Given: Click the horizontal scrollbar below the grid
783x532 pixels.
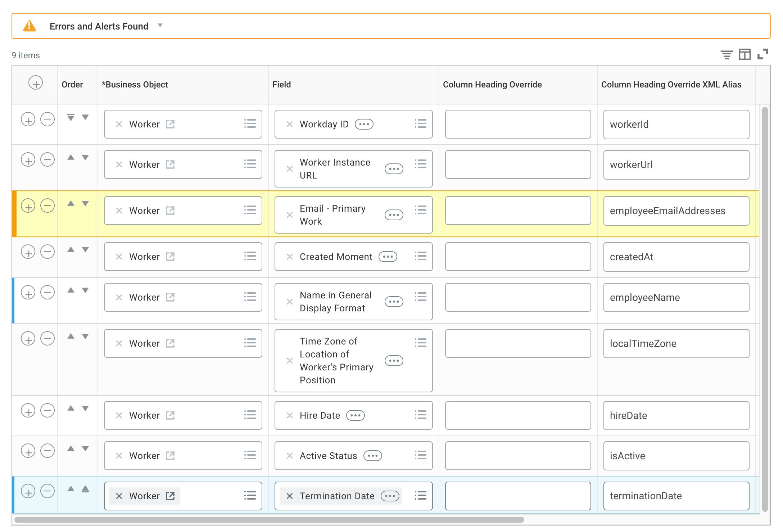Looking at the screenshot, I should pyautogui.click(x=269, y=520).
